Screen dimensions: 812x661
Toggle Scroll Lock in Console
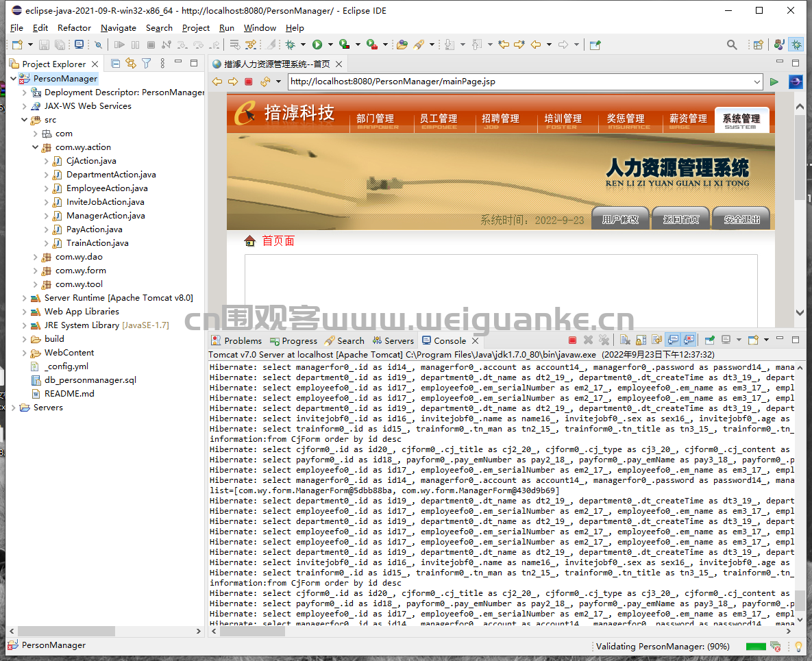point(641,340)
